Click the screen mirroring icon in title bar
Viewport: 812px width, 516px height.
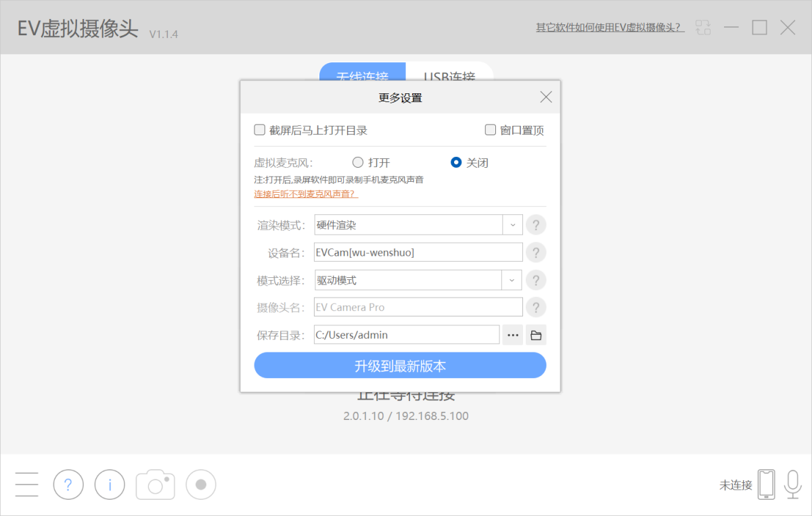pyautogui.click(x=702, y=27)
